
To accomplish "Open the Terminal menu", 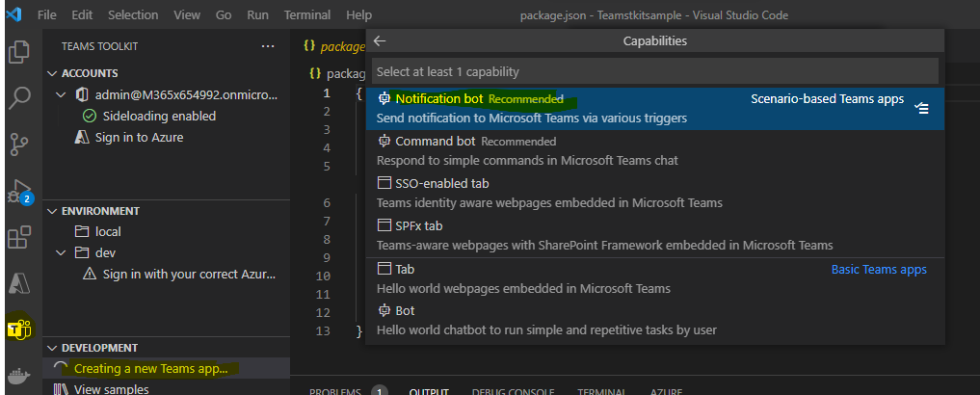I will [x=305, y=15].
